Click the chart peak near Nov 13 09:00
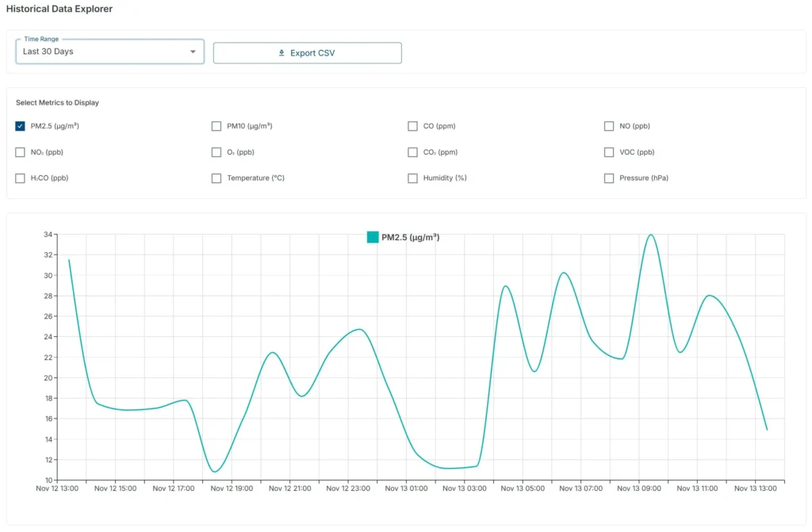The height and width of the screenshot is (532, 812). point(652,235)
